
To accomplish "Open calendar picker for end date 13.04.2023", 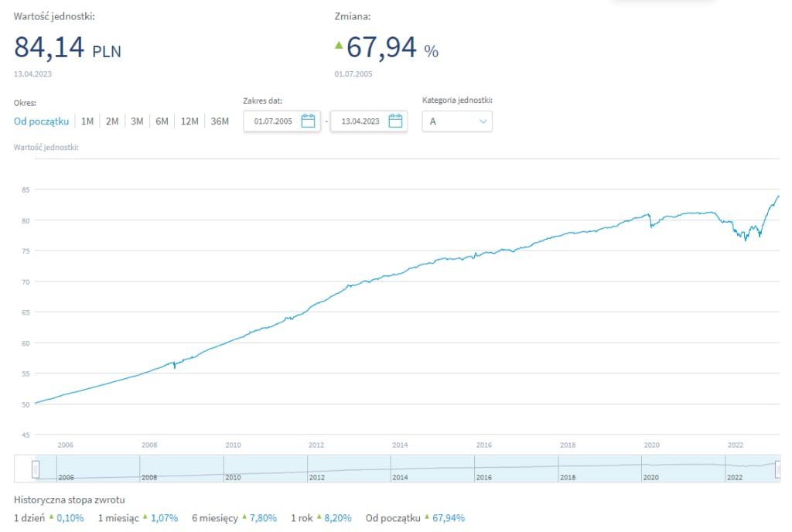I will coord(395,121).
